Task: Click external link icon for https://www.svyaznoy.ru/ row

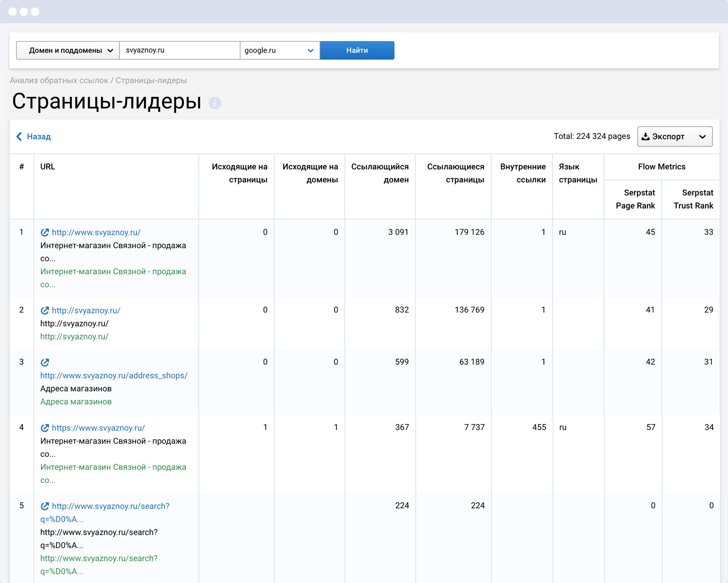Action: click(x=45, y=428)
